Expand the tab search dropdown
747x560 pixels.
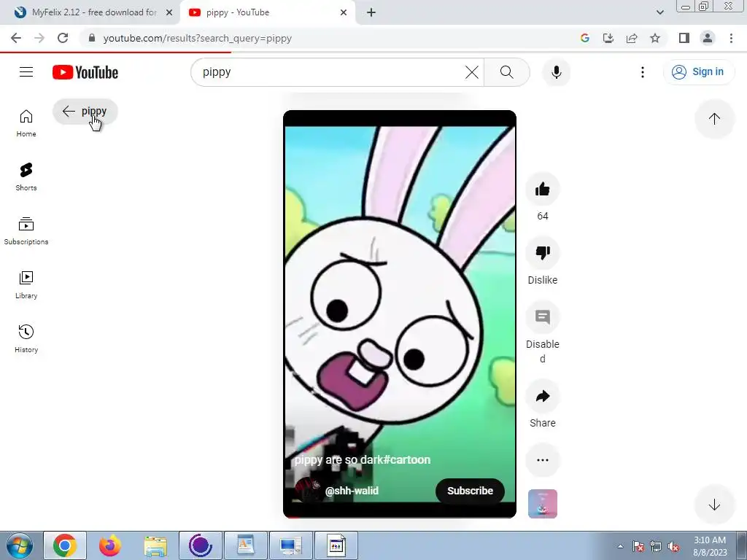click(x=659, y=12)
